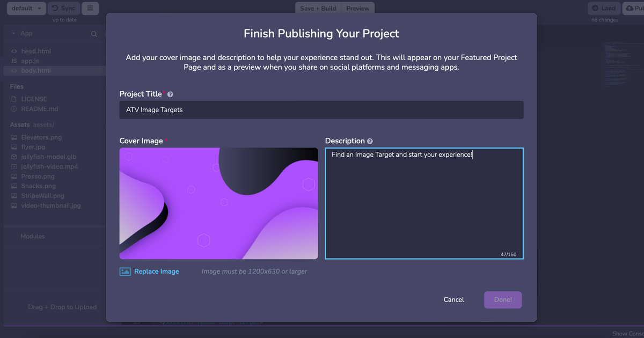Collapse the App section tree

[13, 34]
